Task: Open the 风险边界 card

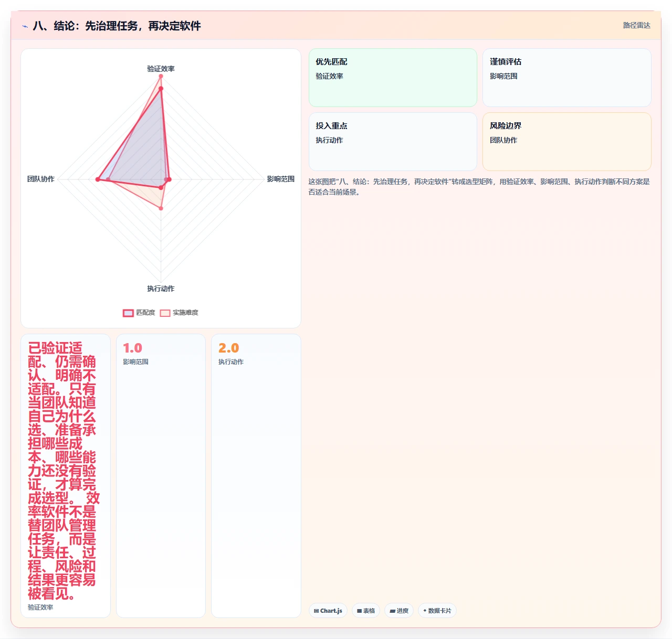Action: 567,142
